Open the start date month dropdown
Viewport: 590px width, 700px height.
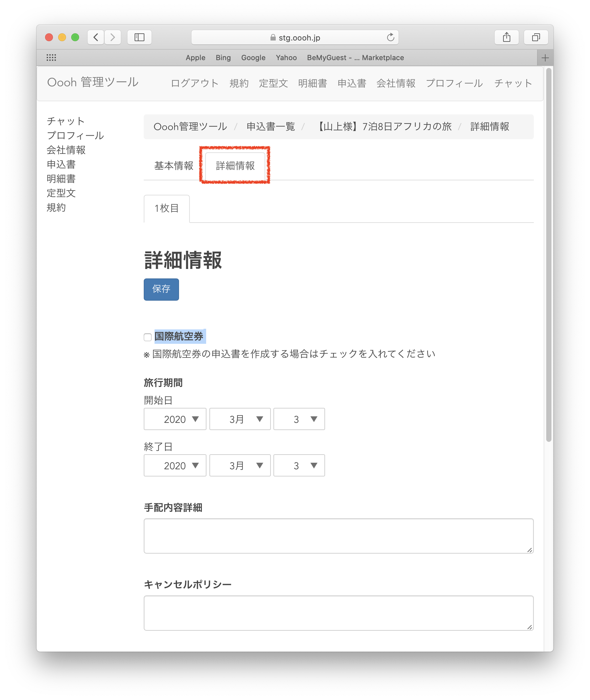(240, 419)
